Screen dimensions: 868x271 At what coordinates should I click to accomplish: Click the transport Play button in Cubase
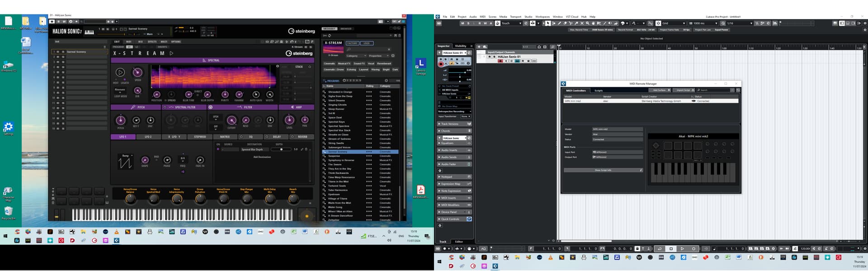click(682, 248)
